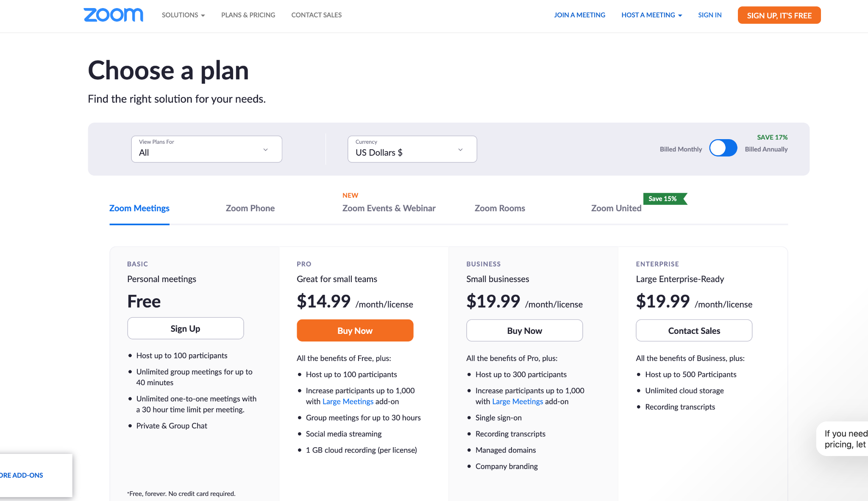Open the Zoom Rooms tab
Viewport: 868px width, 501px height.
click(500, 208)
